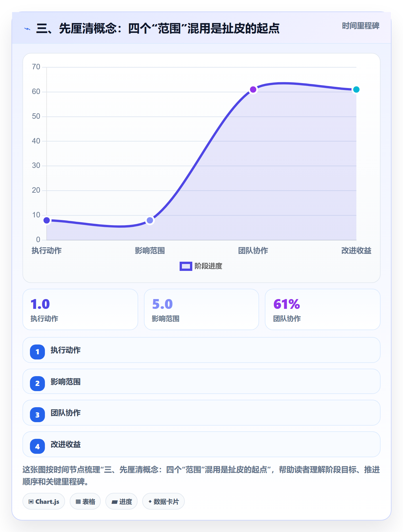Click the number 2 step badge
403x532 pixels.
click(x=37, y=383)
